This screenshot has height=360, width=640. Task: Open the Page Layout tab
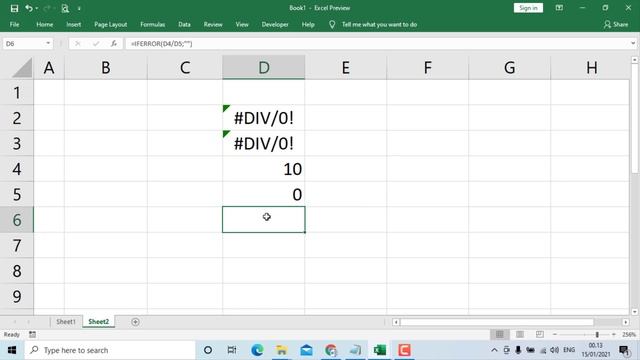(x=111, y=24)
